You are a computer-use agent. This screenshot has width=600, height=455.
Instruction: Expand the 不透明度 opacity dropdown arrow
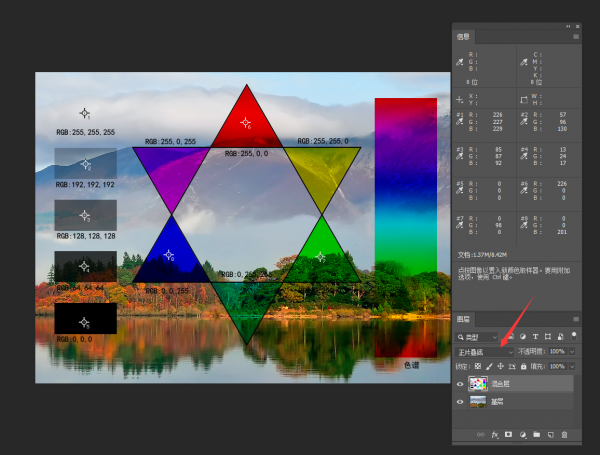click(x=573, y=352)
